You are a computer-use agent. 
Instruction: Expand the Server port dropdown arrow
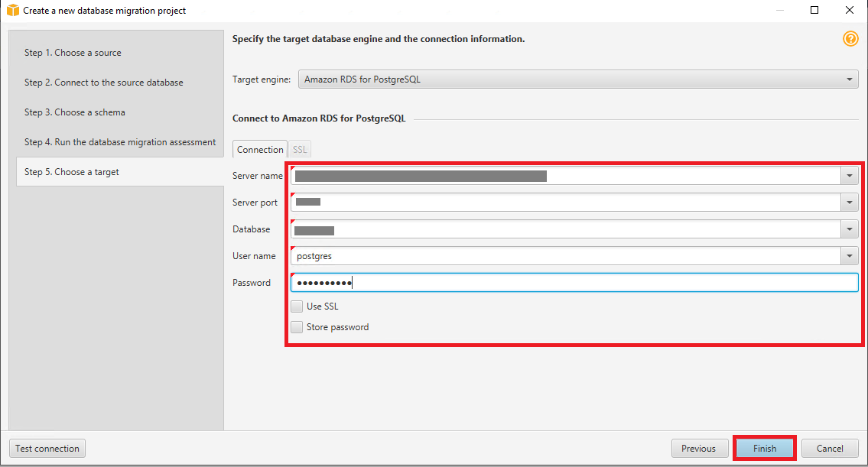[849, 203]
